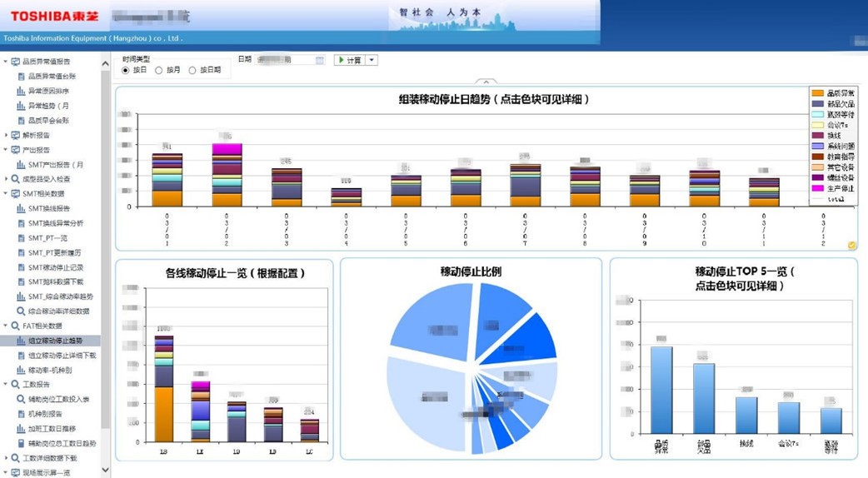
Task: Open SMT换线异常分析 in the sidebar
Action: (55, 223)
